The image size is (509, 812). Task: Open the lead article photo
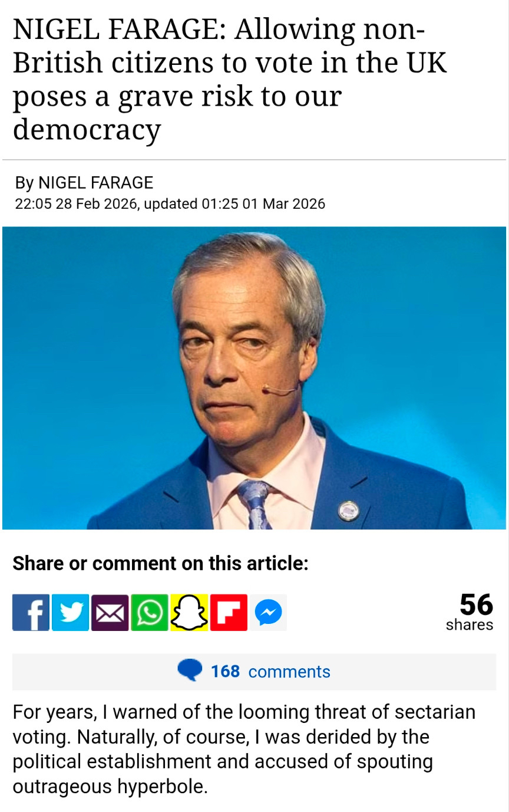point(254,378)
